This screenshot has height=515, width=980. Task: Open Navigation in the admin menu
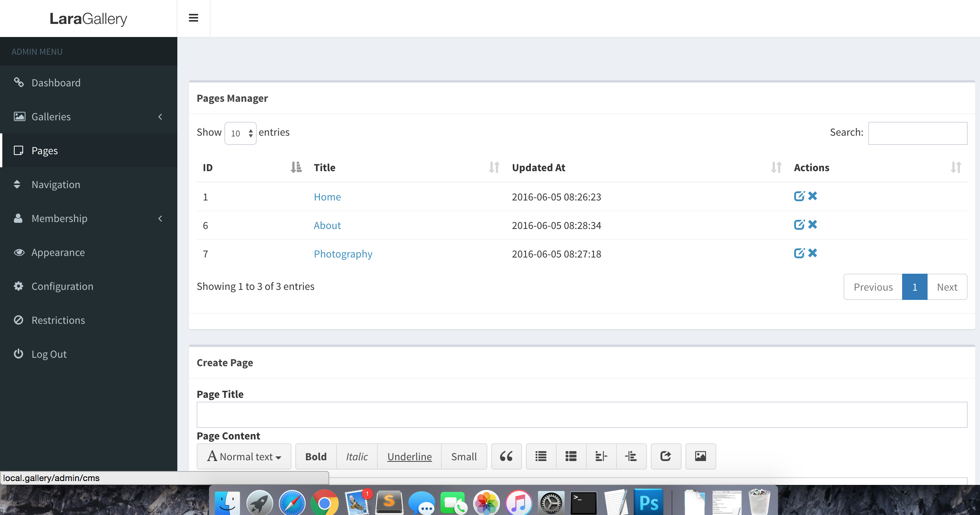89,184
